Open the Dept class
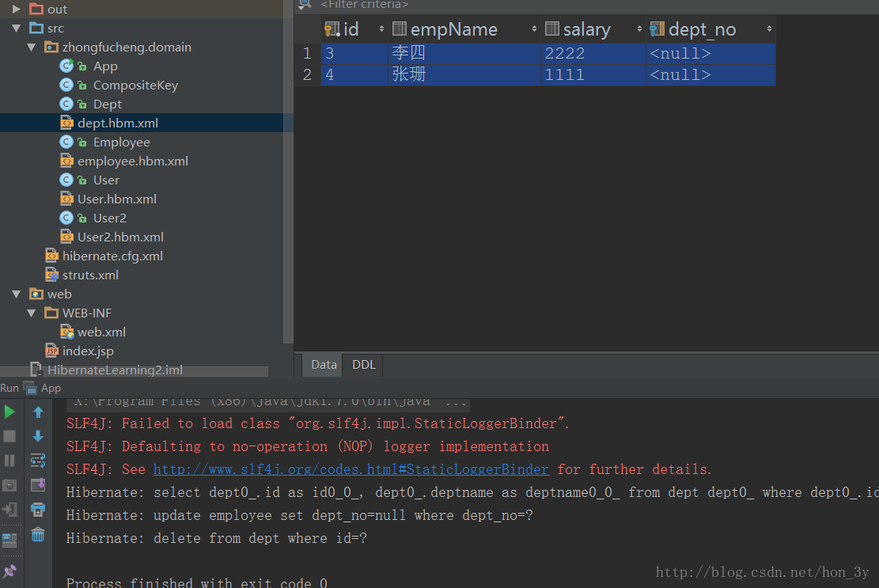 tap(107, 104)
